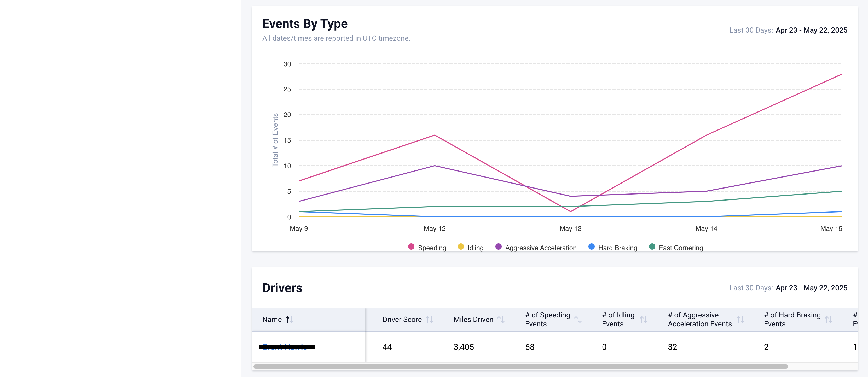The width and height of the screenshot is (868, 377).
Task: Toggle Hard Braking legend entry
Action: click(x=617, y=248)
